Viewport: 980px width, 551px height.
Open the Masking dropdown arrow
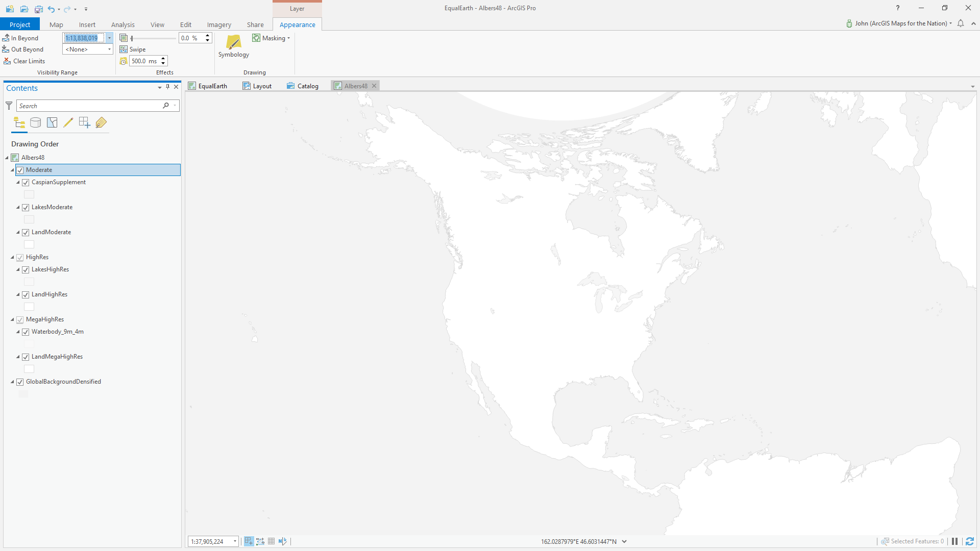tap(288, 38)
